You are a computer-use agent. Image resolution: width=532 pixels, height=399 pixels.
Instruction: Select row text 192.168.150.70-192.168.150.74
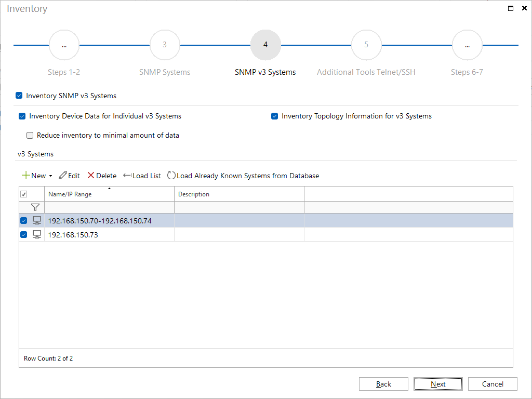pyautogui.click(x=100, y=221)
